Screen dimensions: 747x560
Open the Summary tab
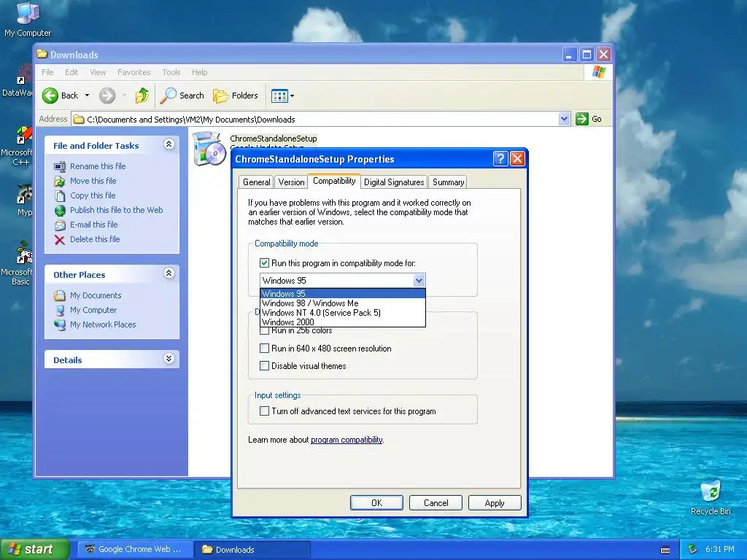tap(448, 182)
